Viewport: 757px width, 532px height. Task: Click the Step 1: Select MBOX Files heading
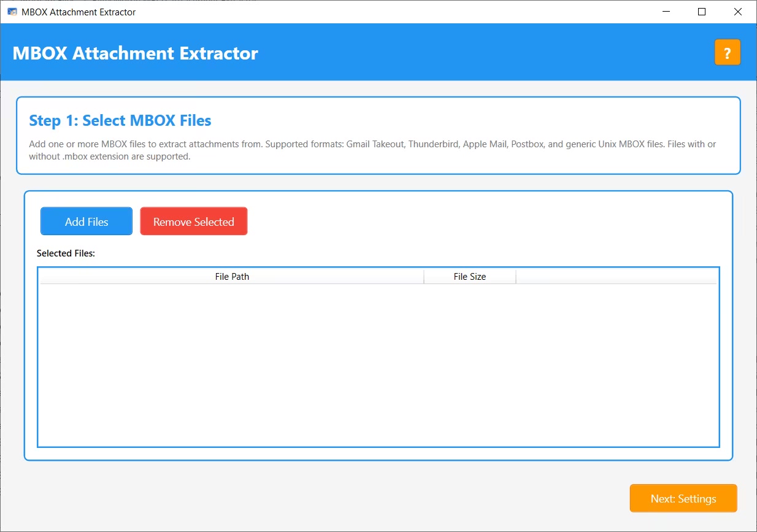point(120,121)
